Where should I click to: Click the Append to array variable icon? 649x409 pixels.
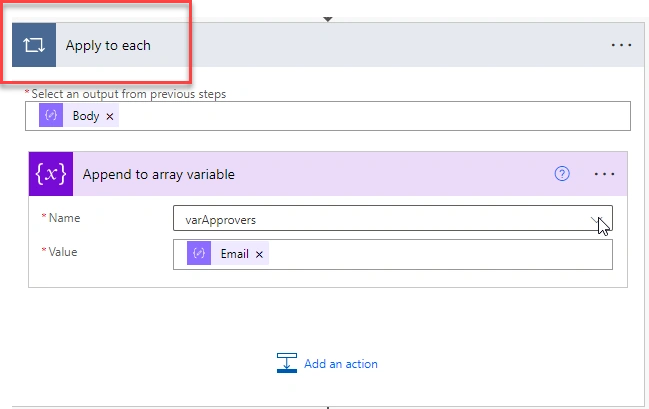(51, 174)
